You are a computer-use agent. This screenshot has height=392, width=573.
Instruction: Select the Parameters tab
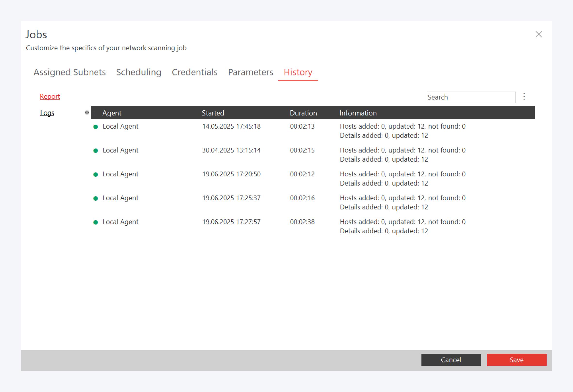(x=251, y=72)
